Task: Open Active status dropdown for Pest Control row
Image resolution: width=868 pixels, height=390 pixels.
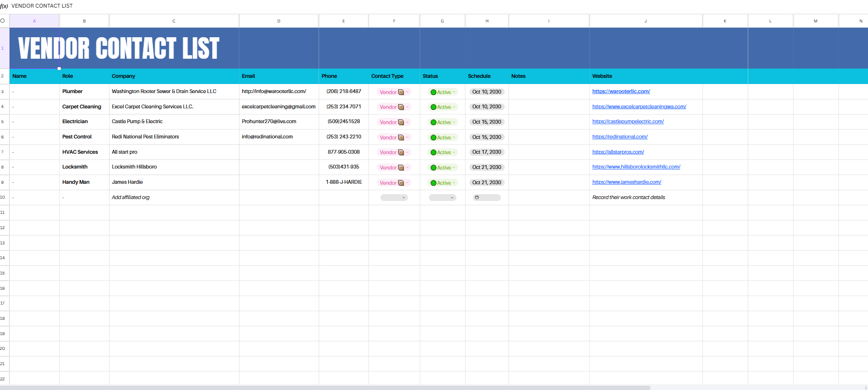Action: point(443,137)
